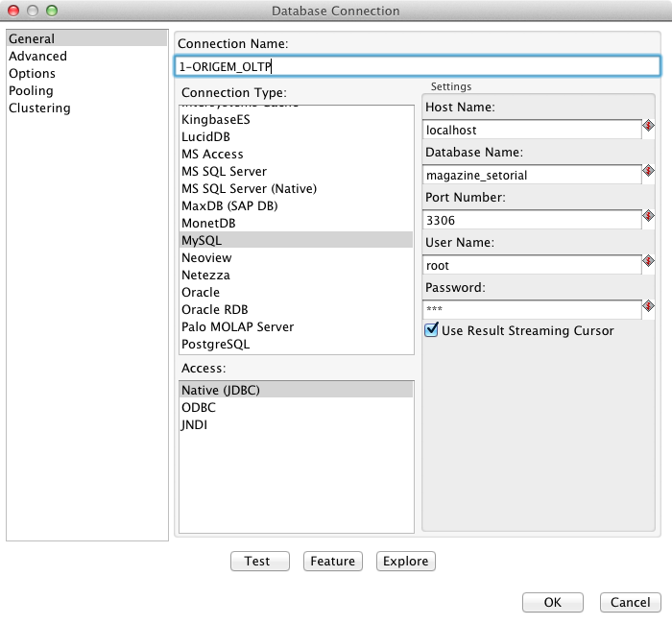Click variable icon beside Password field
Image resolution: width=672 pixels, height=624 pixels.
[648, 306]
